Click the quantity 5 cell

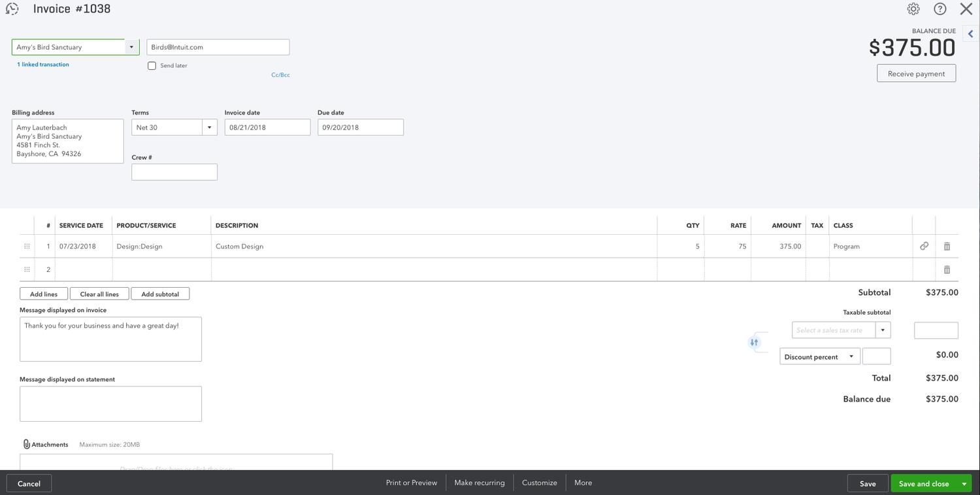[x=681, y=247]
